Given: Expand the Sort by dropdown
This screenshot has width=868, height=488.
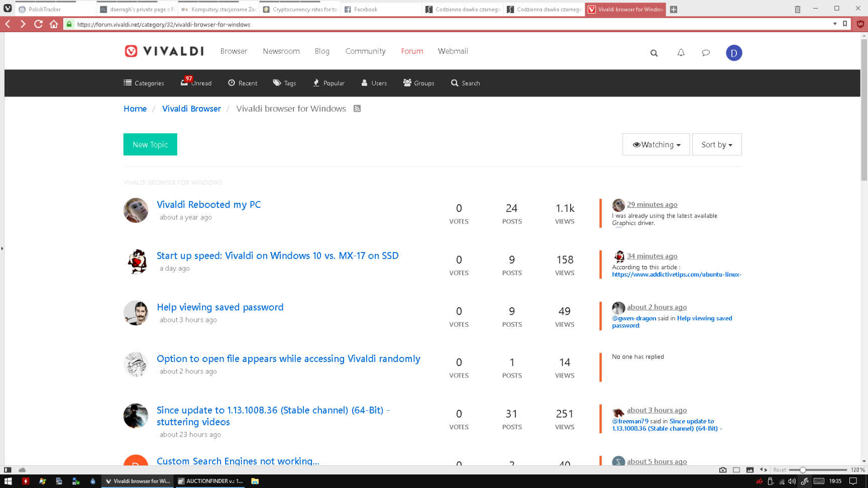Looking at the screenshot, I should [x=717, y=145].
